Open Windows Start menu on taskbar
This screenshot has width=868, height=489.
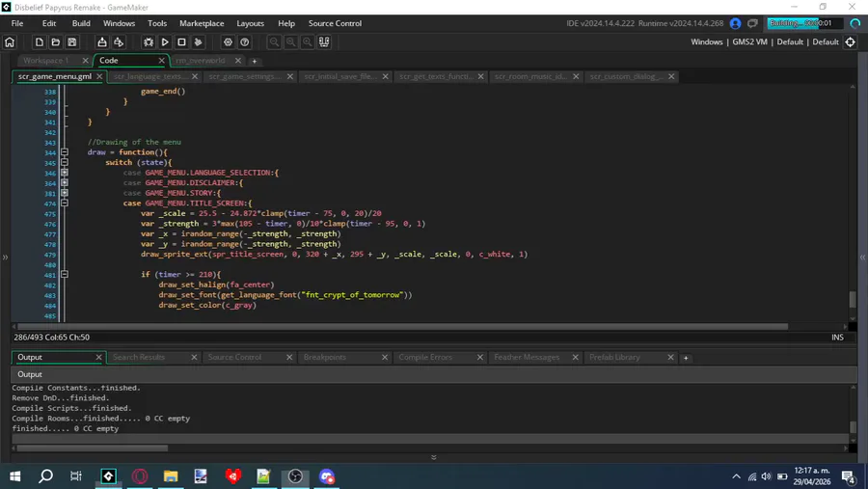coord(14,476)
